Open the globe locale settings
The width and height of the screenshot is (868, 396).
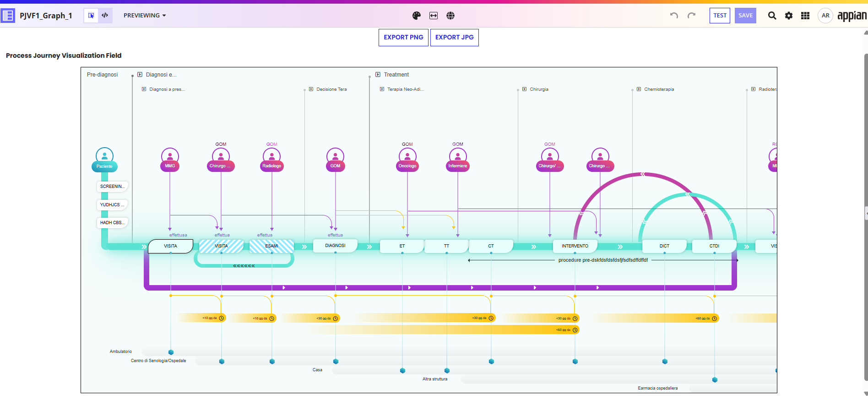pos(450,16)
